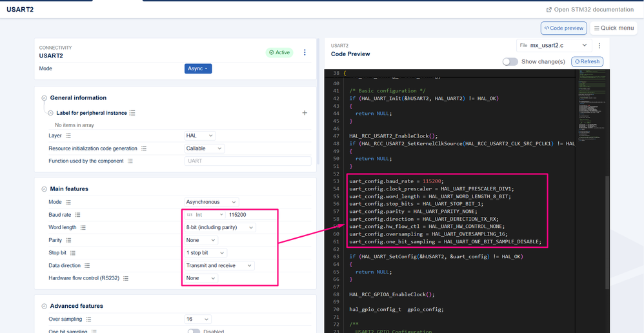Click list icon beside One bit sampling
The image size is (644, 333).
point(94,331)
